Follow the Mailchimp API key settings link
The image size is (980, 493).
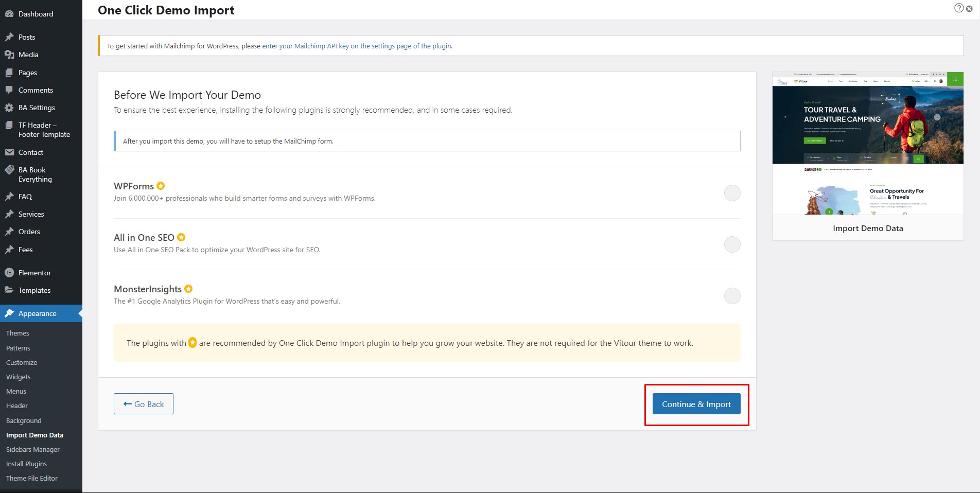(x=357, y=46)
